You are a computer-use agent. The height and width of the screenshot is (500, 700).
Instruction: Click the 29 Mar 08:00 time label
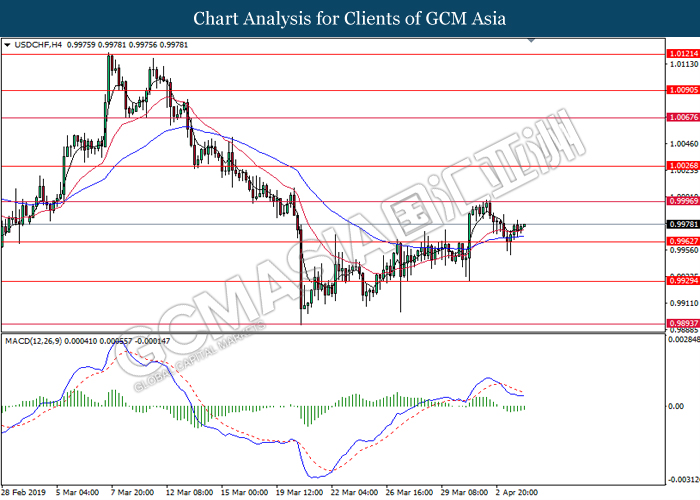click(x=464, y=492)
